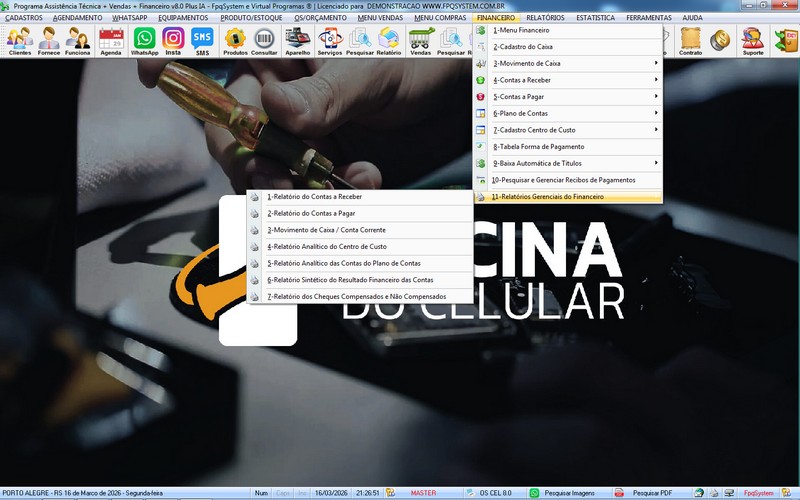Click Pesquisar icon next to Vendas
This screenshot has height=500, width=800.
click(x=451, y=41)
